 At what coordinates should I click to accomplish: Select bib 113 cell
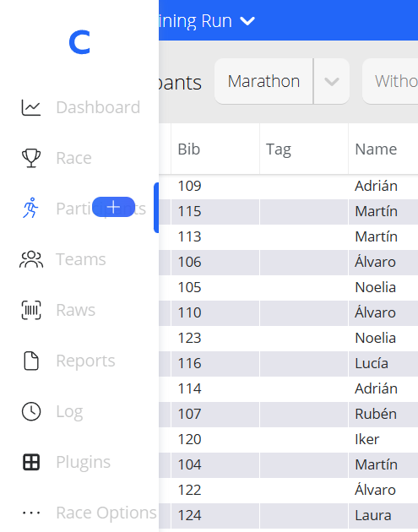click(x=215, y=236)
